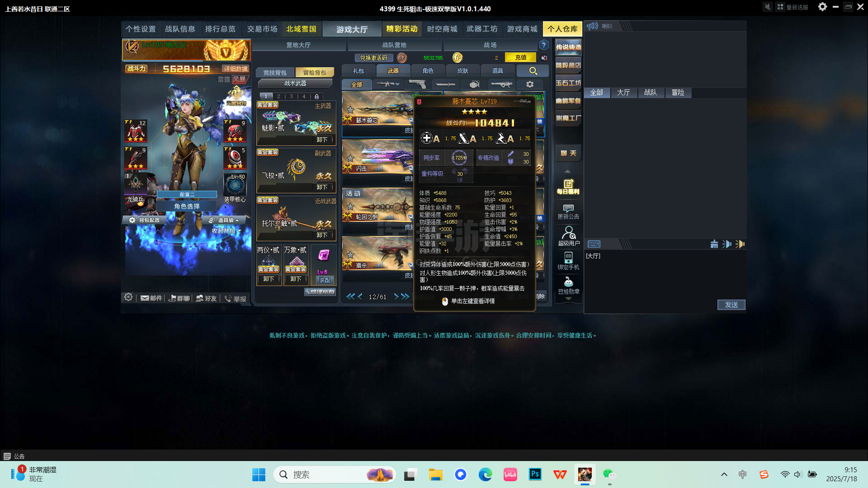This screenshot has height=488, width=868.
Task: Open the help question mark icon
Action: (x=544, y=45)
